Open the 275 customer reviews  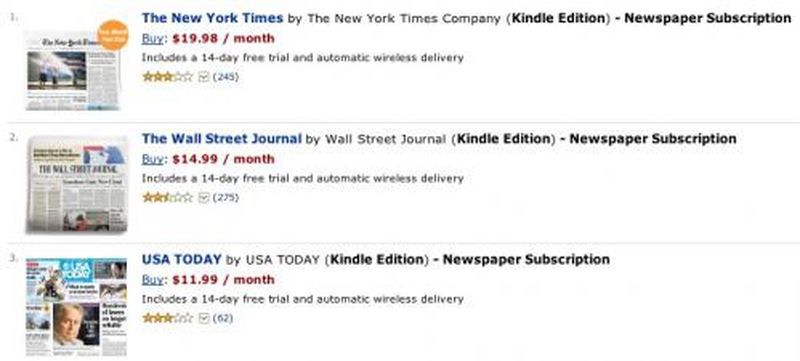pyautogui.click(x=226, y=197)
